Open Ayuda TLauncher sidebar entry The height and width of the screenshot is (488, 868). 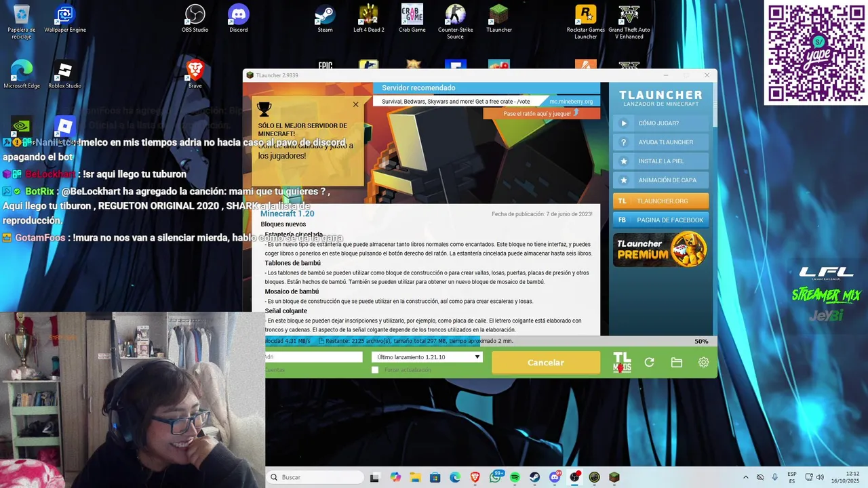coord(660,142)
